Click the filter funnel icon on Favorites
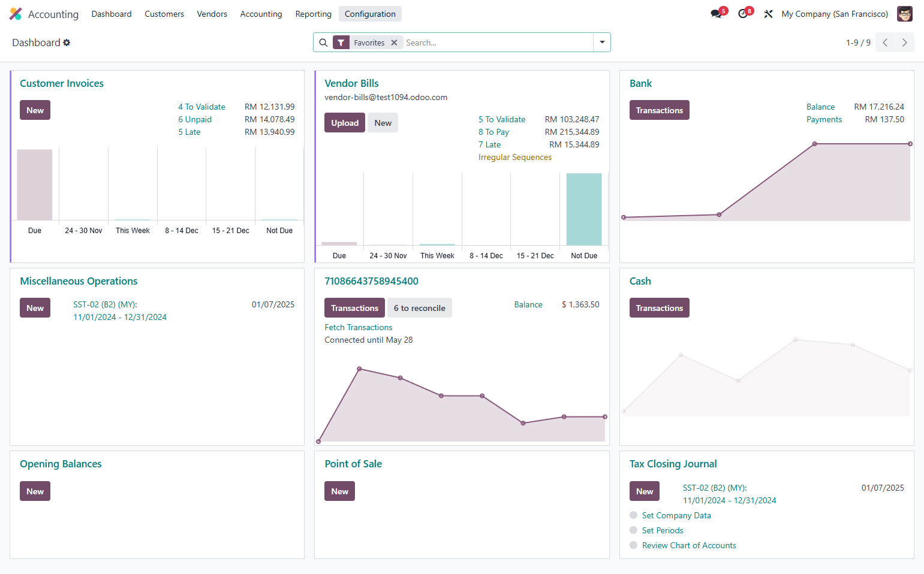The height and width of the screenshot is (574, 924). [x=341, y=43]
